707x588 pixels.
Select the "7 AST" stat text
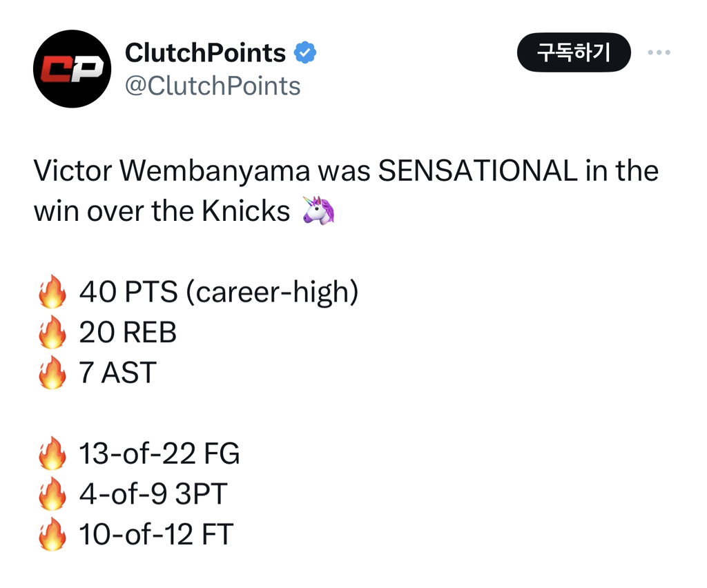point(117,373)
